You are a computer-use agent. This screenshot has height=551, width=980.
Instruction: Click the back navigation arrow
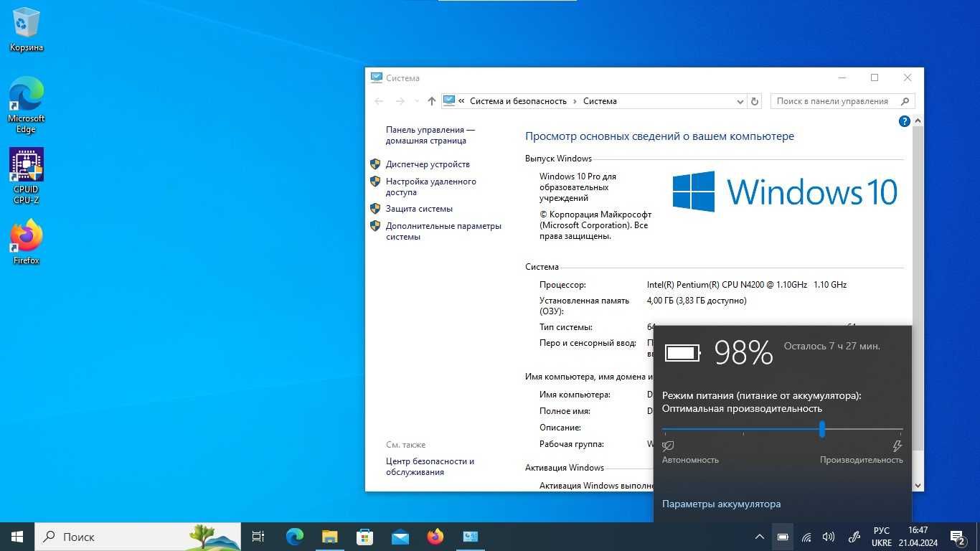[380, 101]
